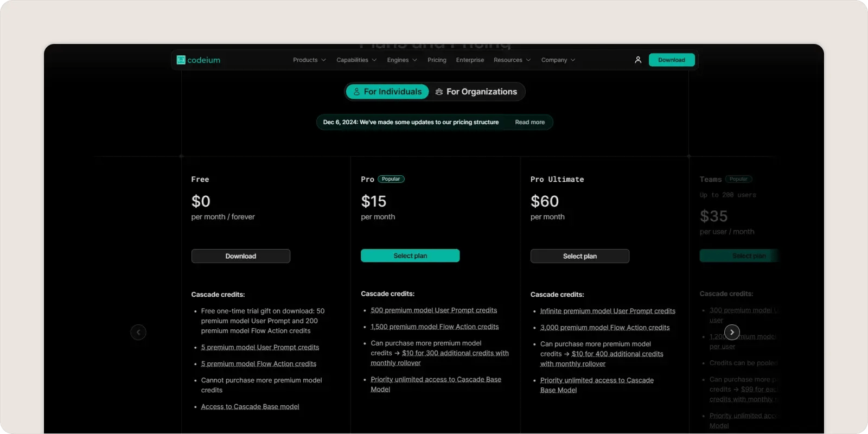The width and height of the screenshot is (868, 434).
Task: Open the Pricing page
Action: point(437,60)
